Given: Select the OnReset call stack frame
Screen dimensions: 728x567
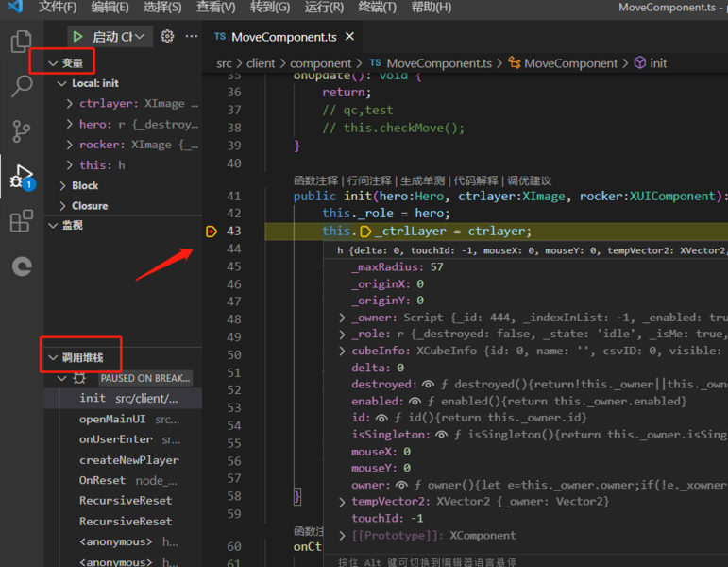Looking at the screenshot, I should point(124,481).
